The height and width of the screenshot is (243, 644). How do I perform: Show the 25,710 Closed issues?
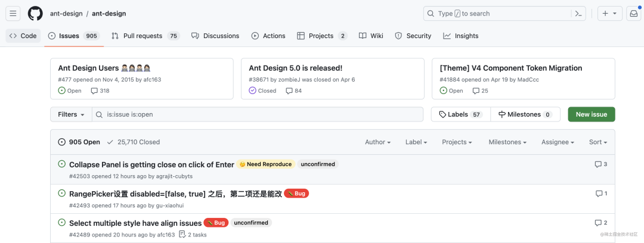point(133,142)
